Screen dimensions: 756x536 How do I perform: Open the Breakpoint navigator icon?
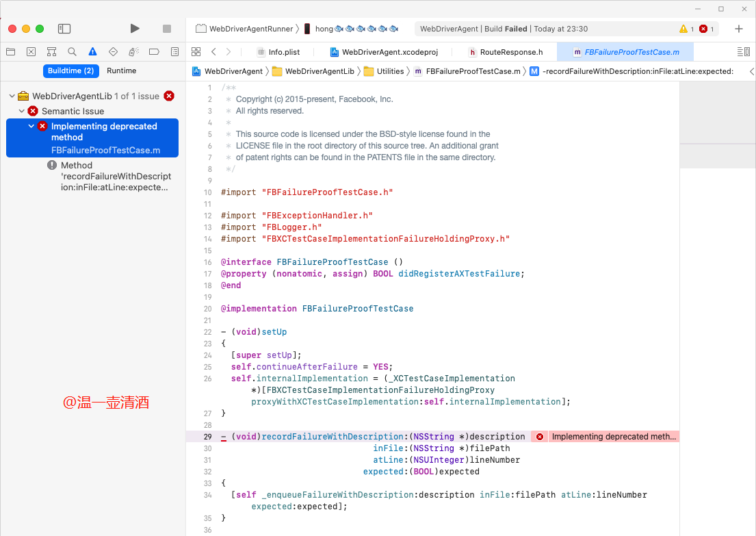(x=155, y=51)
